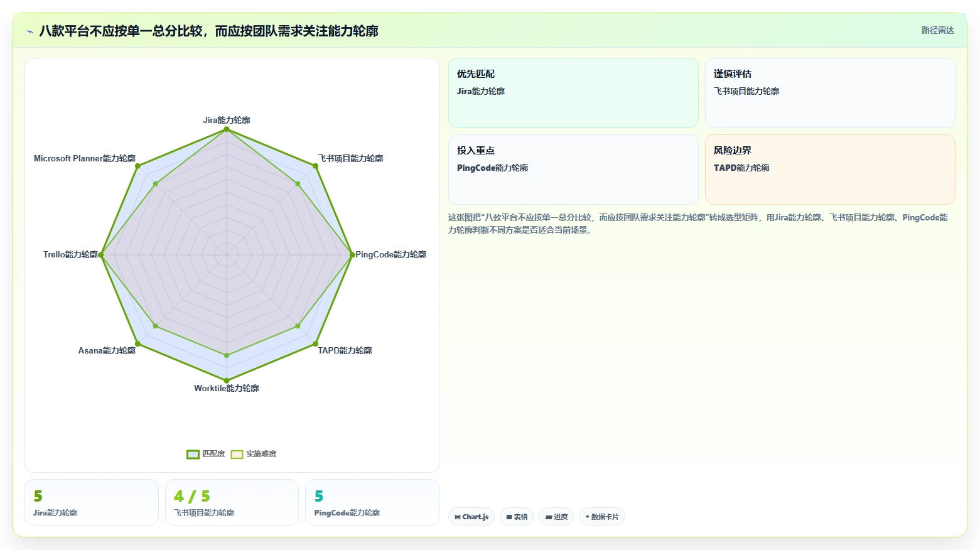The width and height of the screenshot is (980, 550).
Task: Click the Trello能力轮廓 radar axis label
Action: tap(70, 254)
